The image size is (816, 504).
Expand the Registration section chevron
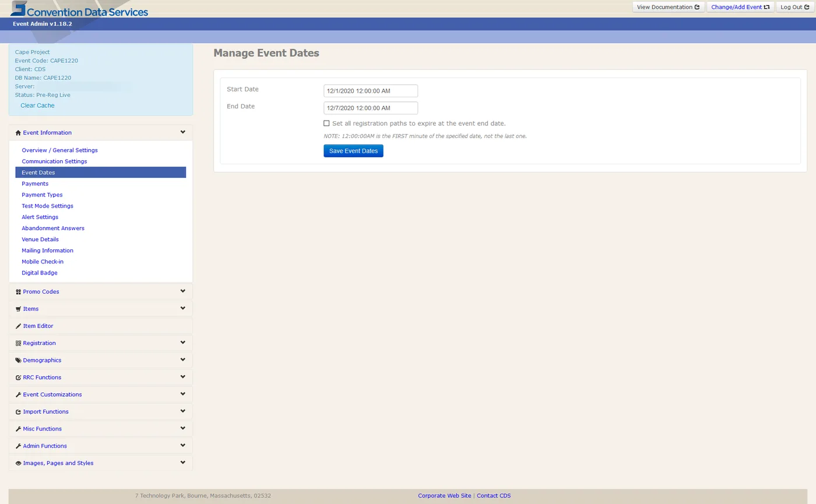tap(182, 343)
